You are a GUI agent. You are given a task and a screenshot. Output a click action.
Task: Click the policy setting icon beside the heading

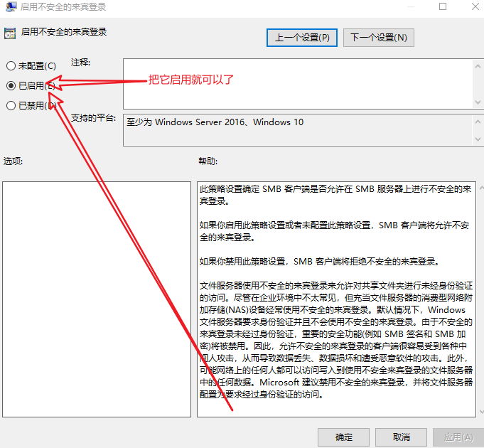coord(10,33)
